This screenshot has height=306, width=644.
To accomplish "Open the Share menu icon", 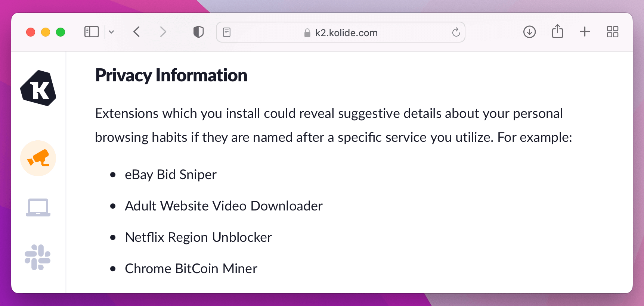I will click(558, 32).
